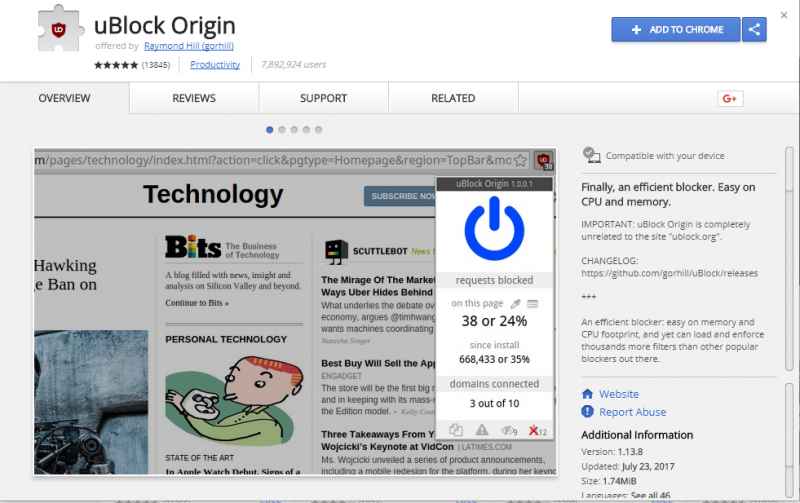Select the fourth screenshot carousel dot

pyautogui.click(x=306, y=130)
